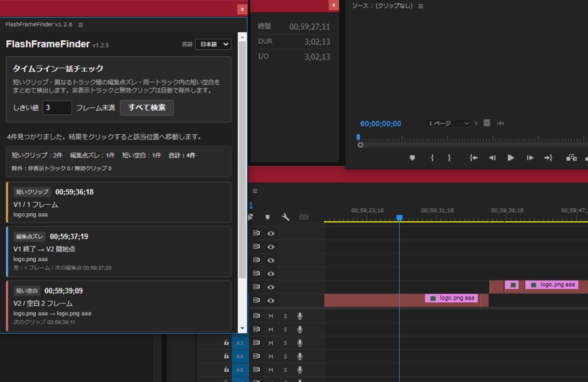Hide track V5 with its eye icon
Viewport: 588px width, 382px height.
pos(271,247)
